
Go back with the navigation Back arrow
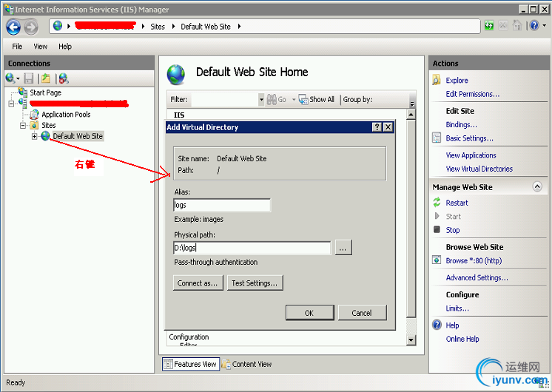tap(13, 27)
